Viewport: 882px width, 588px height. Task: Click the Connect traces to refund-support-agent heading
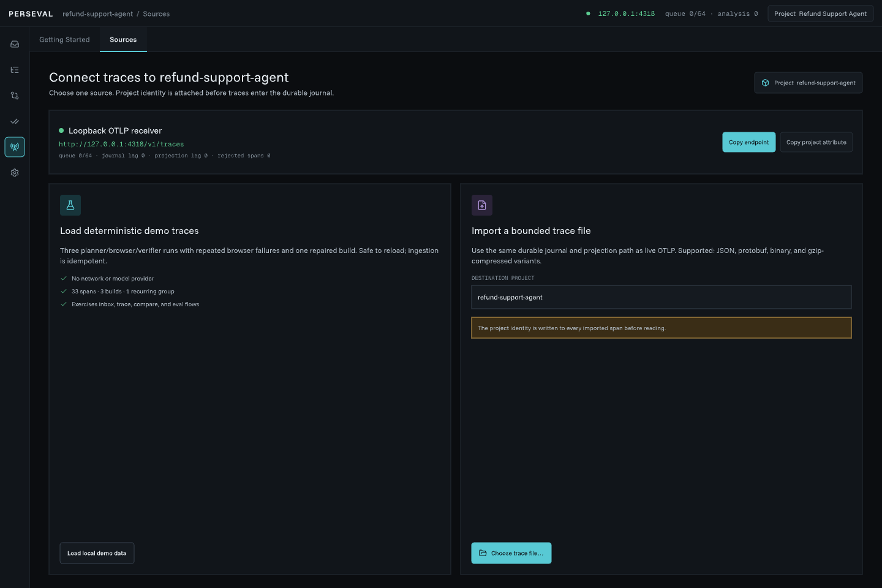click(x=168, y=77)
